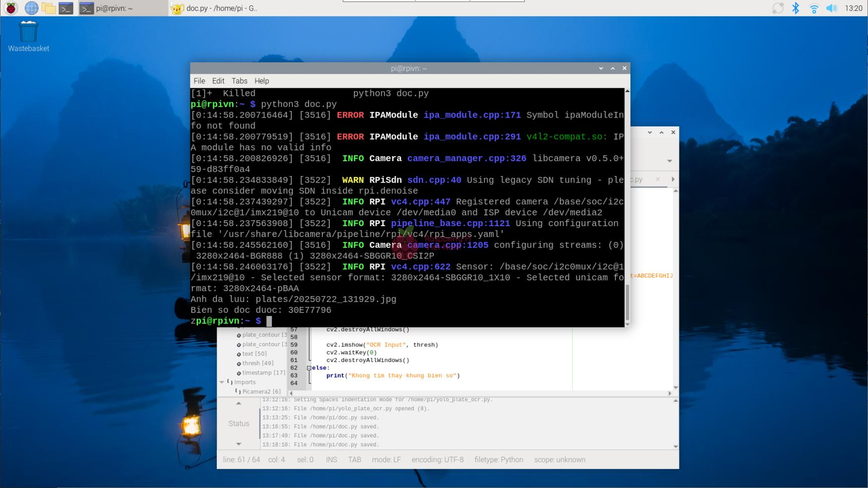
Task: Collapse the else block fold marker at line 62
Action: (x=309, y=368)
